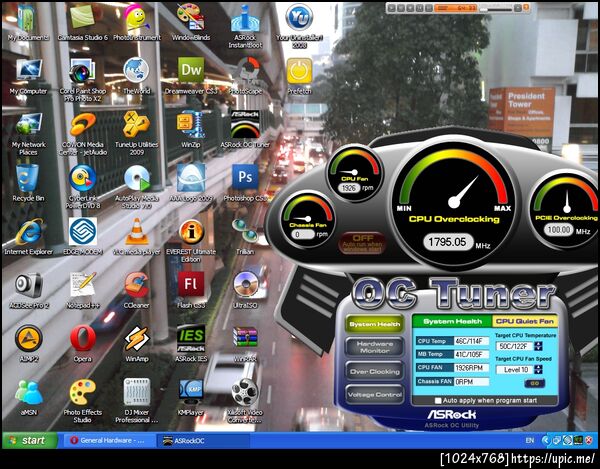Click the CPU Temp 46C/114F value

coord(471,341)
